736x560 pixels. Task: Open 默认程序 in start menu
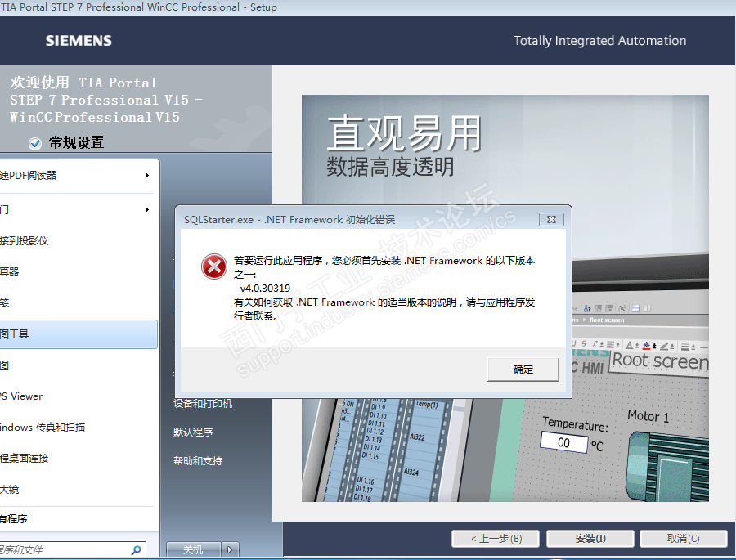(x=193, y=432)
